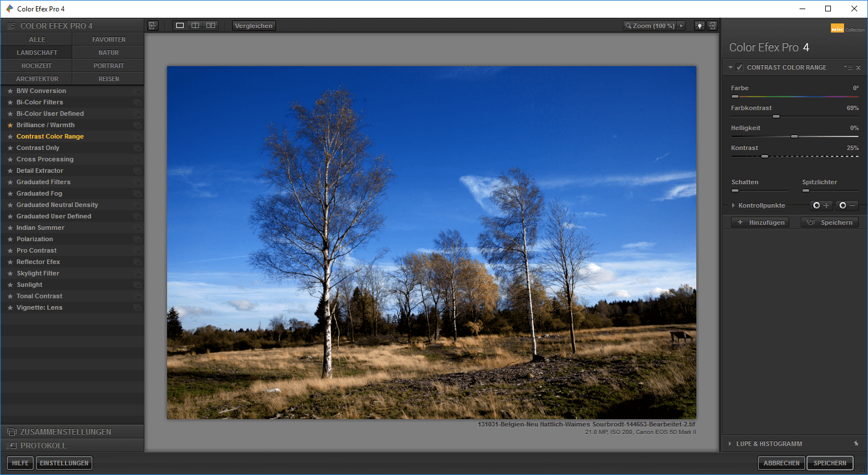The image size is (868, 475).
Task: Toggle the background color lightbulb icon
Action: click(699, 26)
